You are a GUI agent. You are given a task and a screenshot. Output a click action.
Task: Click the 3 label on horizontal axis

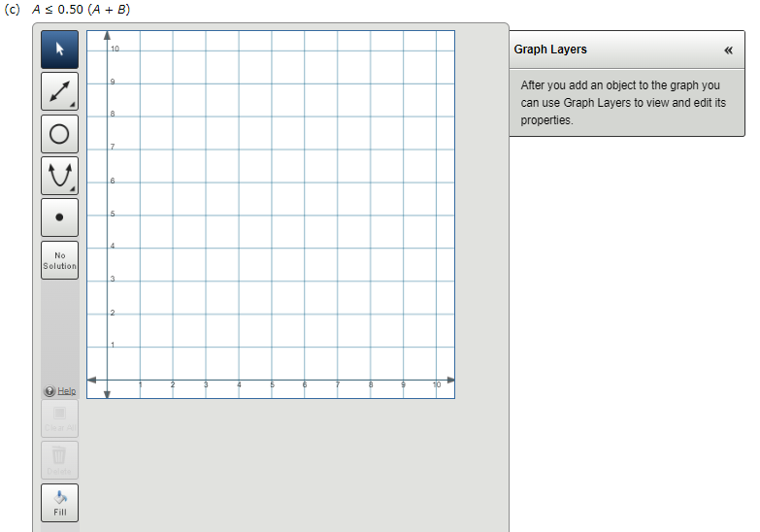[206, 384]
